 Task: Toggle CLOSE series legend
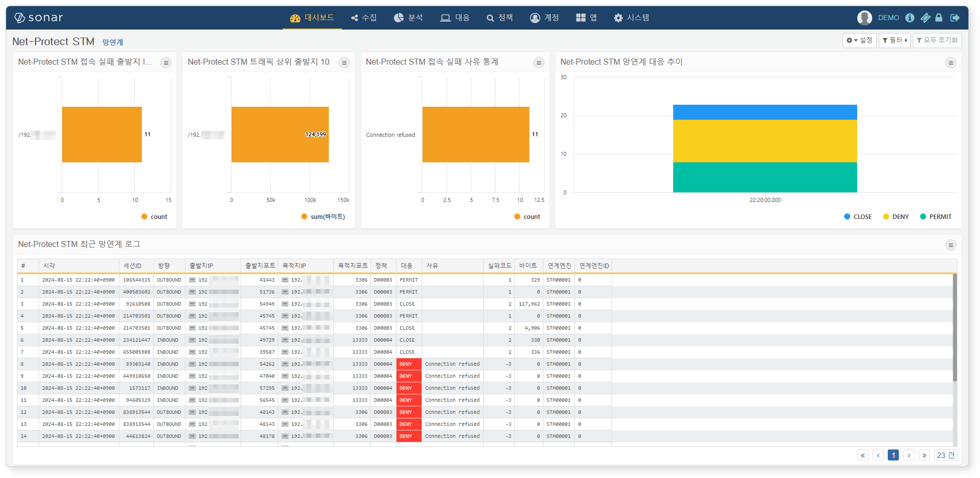click(858, 217)
